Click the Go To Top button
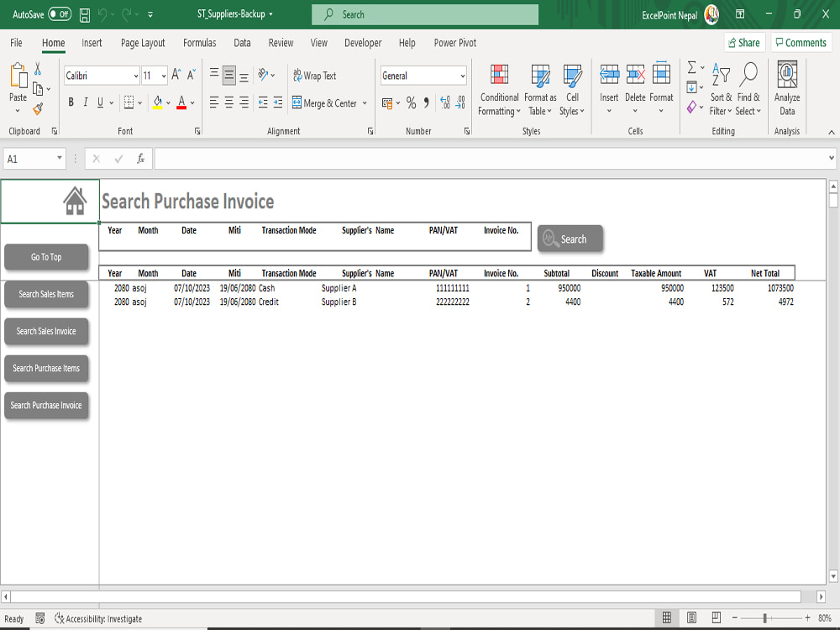 46,257
